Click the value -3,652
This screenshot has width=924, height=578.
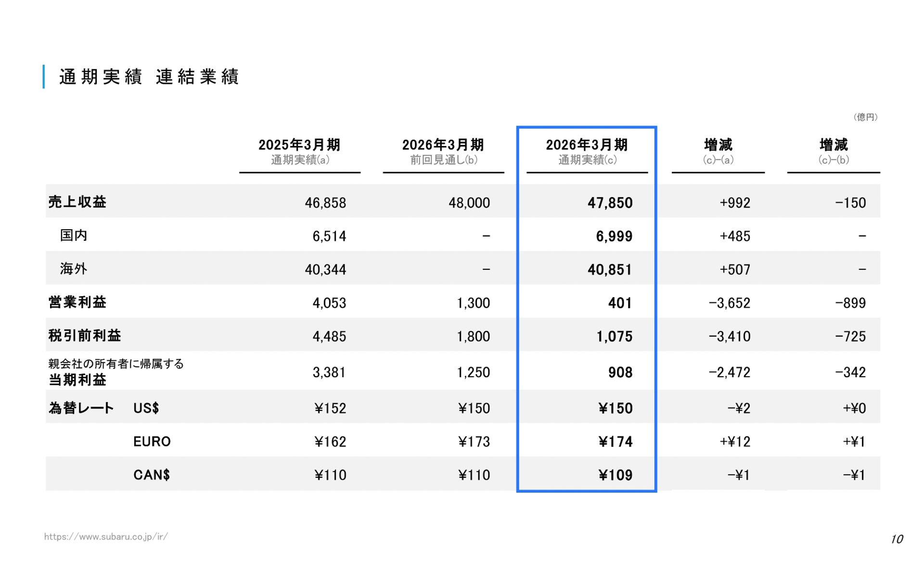730,303
